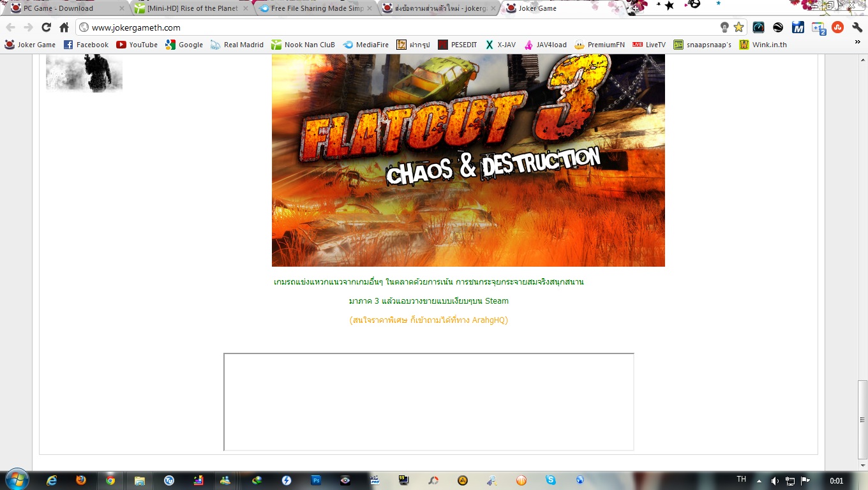The image size is (868, 490).
Task: Click the Flatout 3 Chaos & Destruction banner
Action: (x=468, y=160)
